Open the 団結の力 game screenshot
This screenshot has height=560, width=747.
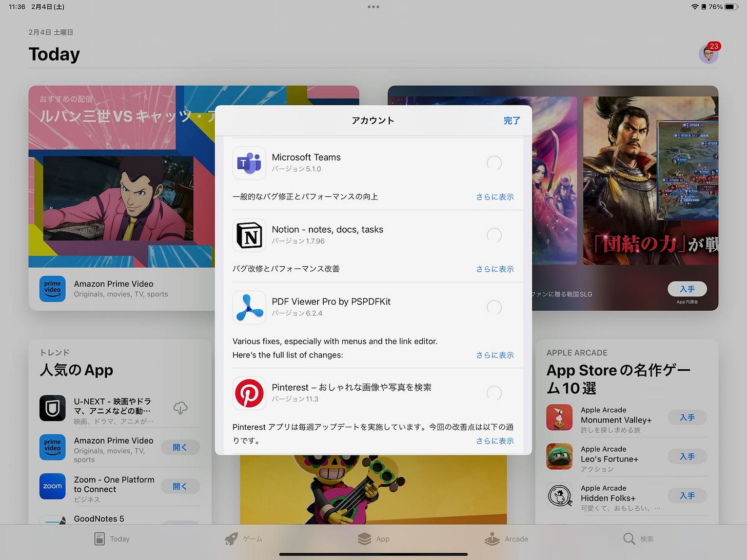651,181
